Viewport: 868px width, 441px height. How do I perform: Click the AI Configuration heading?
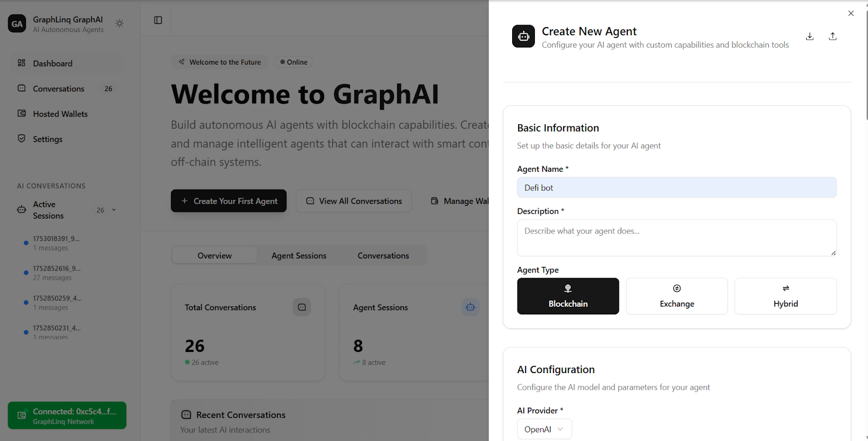pos(556,370)
